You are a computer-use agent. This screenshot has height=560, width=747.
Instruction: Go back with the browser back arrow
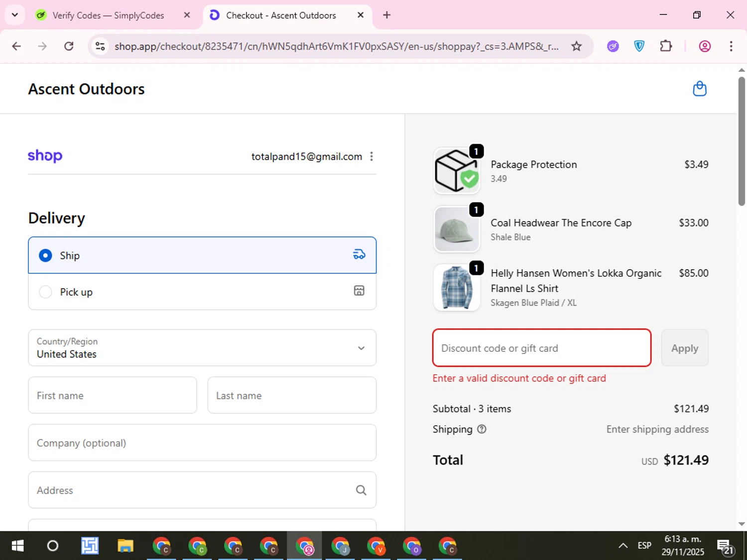pyautogui.click(x=16, y=46)
